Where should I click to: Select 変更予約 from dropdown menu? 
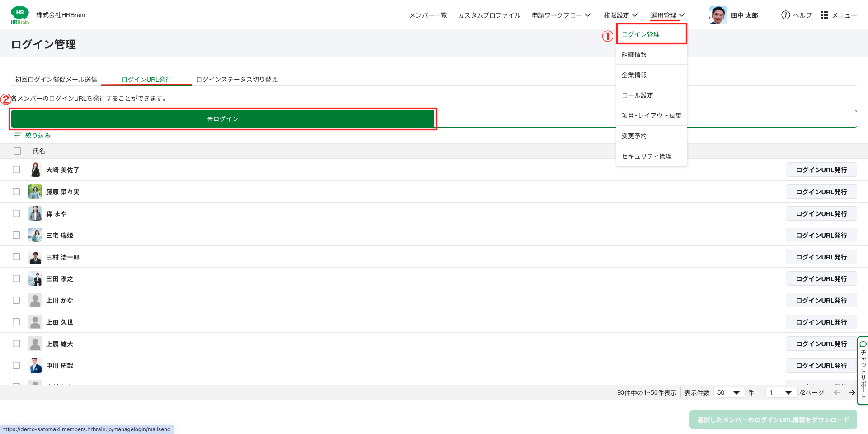coord(651,136)
